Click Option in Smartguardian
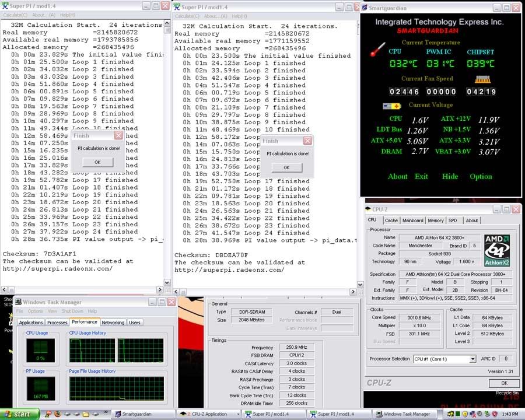 [481, 177]
